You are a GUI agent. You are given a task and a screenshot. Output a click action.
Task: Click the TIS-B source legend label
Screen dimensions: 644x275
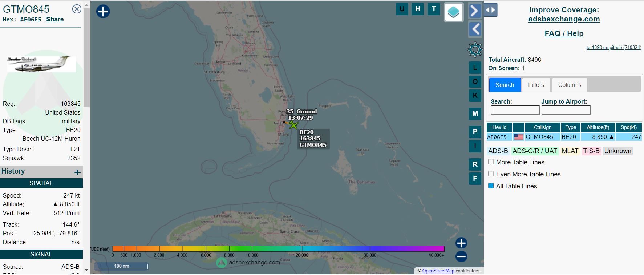tap(591, 151)
